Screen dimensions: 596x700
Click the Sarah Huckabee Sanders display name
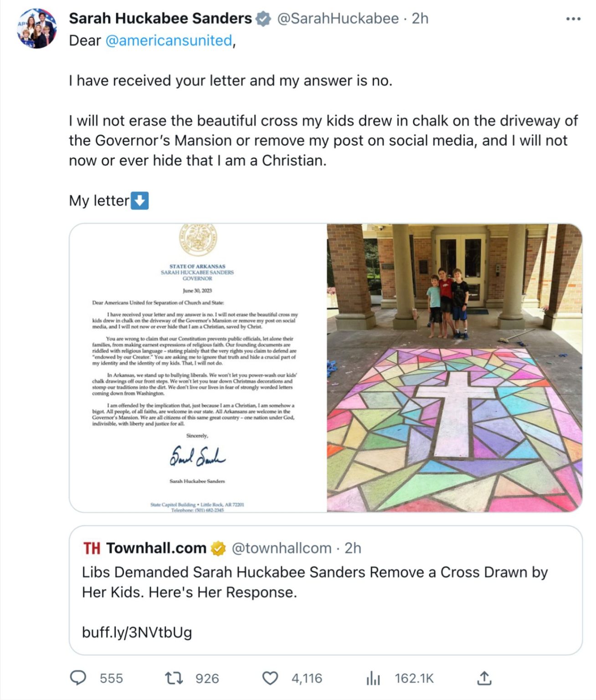pyautogui.click(x=160, y=18)
